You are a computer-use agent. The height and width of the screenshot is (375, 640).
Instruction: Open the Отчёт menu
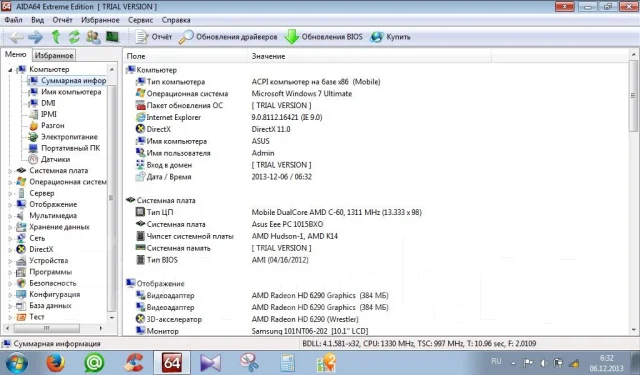62,20
